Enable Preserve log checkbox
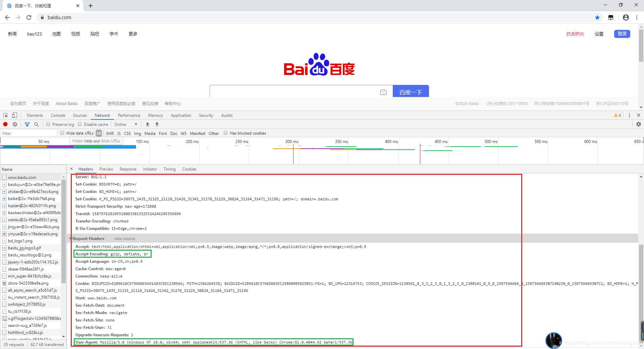The image size is (644, 349). pyautogui.click(x=48, y=124)
